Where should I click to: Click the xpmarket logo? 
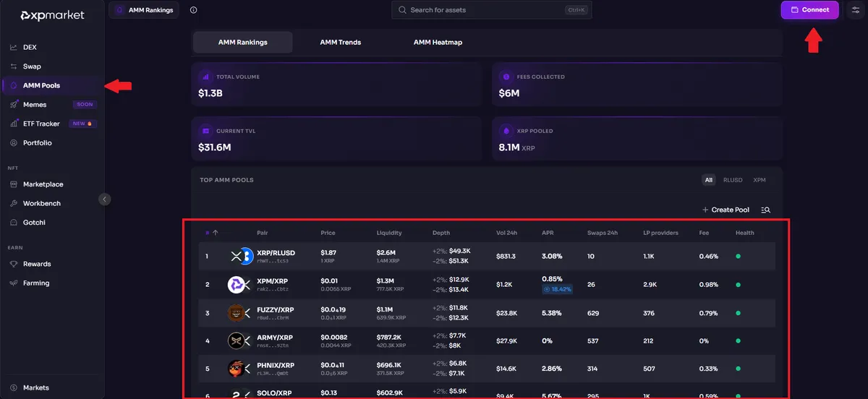(x=52, y=15)
